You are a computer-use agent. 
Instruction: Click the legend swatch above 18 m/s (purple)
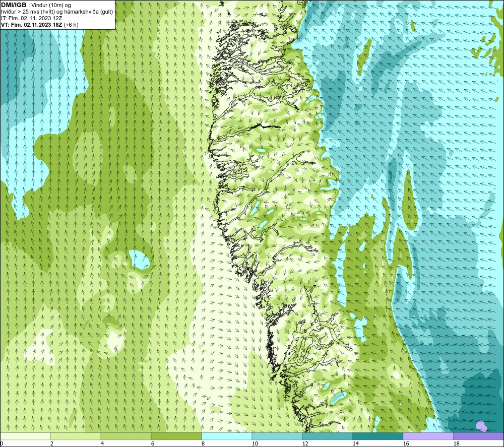tap(479, 436)
